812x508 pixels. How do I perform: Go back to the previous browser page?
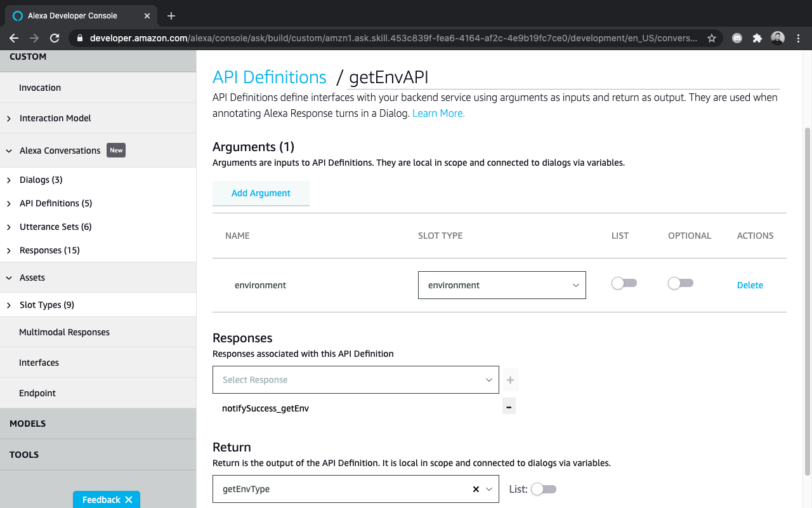click(x=14, y=38)
